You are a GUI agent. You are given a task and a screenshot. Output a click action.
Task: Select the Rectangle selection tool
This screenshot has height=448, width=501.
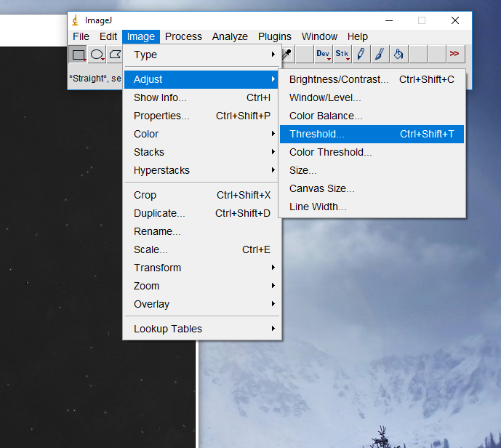click(x=78, y=54)
